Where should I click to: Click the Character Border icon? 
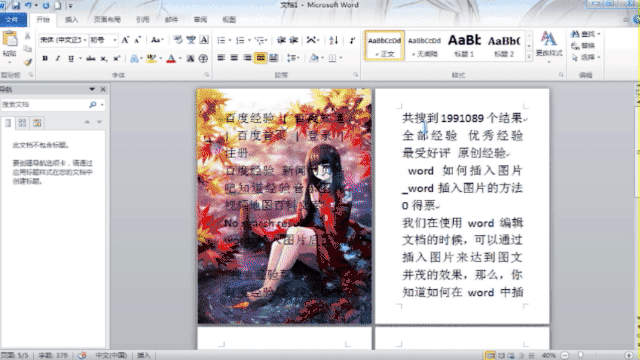[x=204, y=40]
